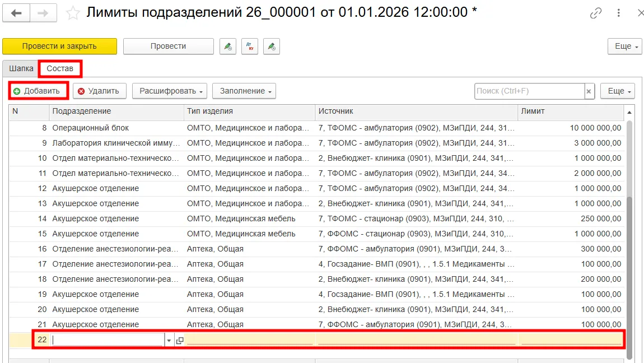Select Акушерское отделение in row 12

pyautogui.click(x=116, y=188)
